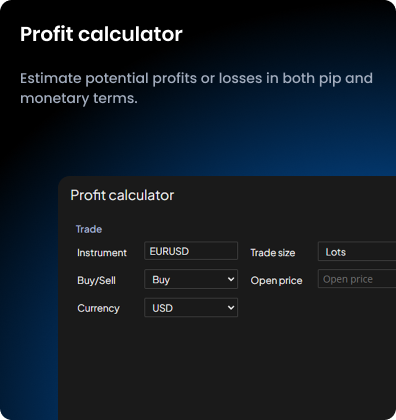The image size is (396, 420).
Task: Click the Lots trade size field
Action: pos(357,252)
